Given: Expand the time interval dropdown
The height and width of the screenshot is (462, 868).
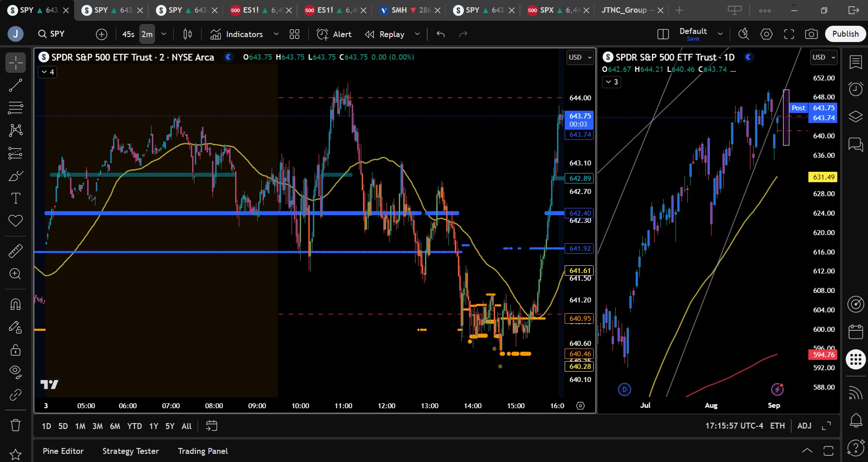Looking at the screenshot, I should (164, 34).
